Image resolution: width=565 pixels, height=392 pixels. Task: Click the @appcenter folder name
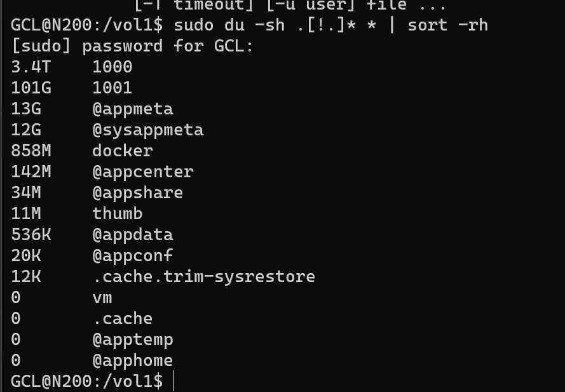pos(142,172)
